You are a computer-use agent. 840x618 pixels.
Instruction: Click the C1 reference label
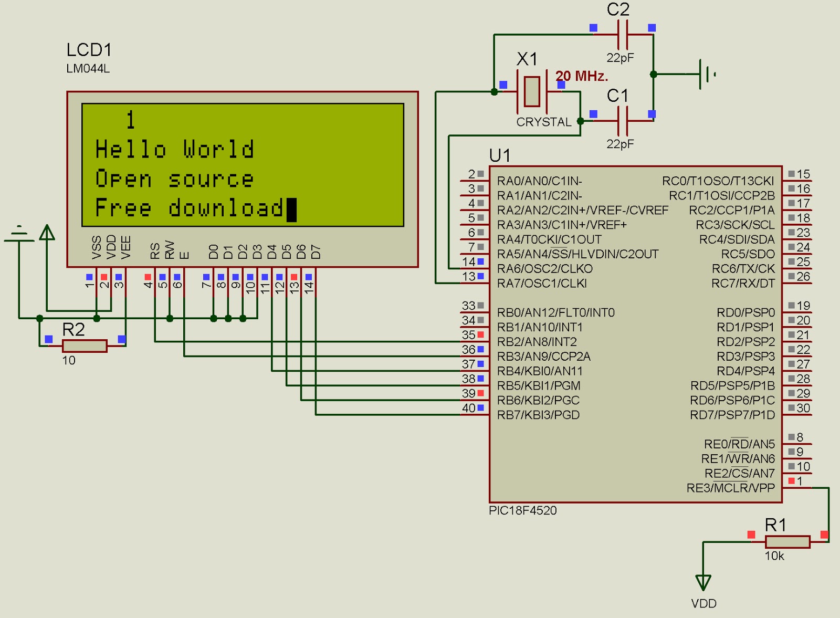(x=617, y=96)
